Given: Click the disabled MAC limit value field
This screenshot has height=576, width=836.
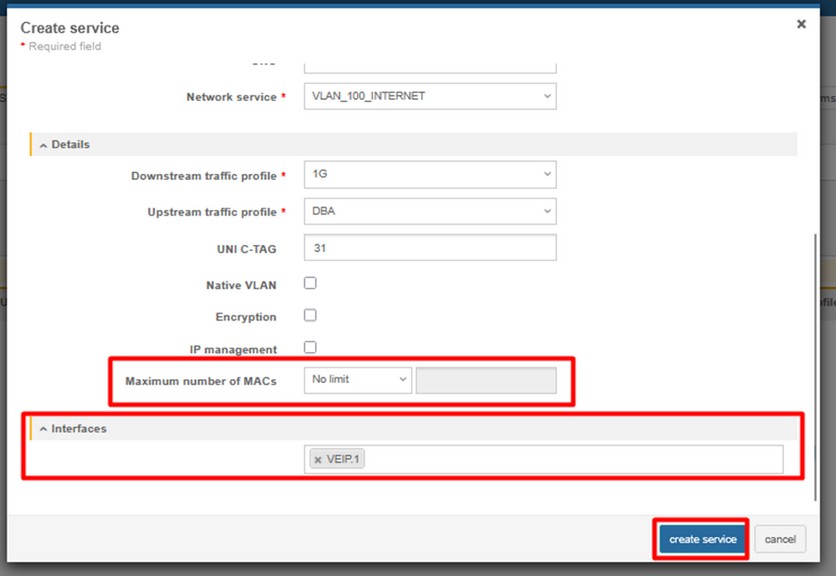Looking at the screenshot, I should (486, 380).
